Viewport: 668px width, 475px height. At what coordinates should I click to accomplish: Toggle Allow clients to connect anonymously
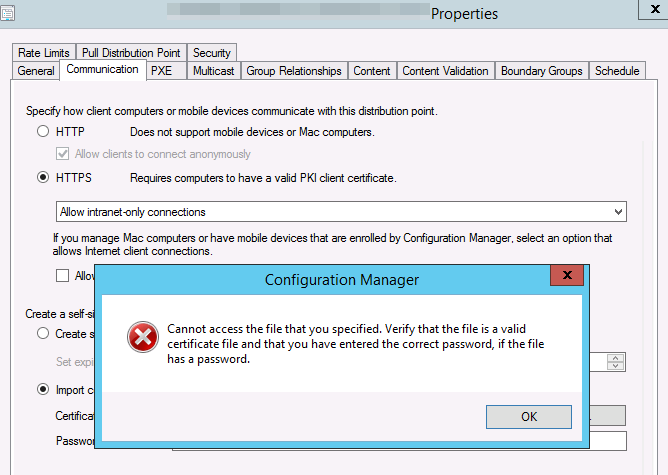click(x=64, y=154)
